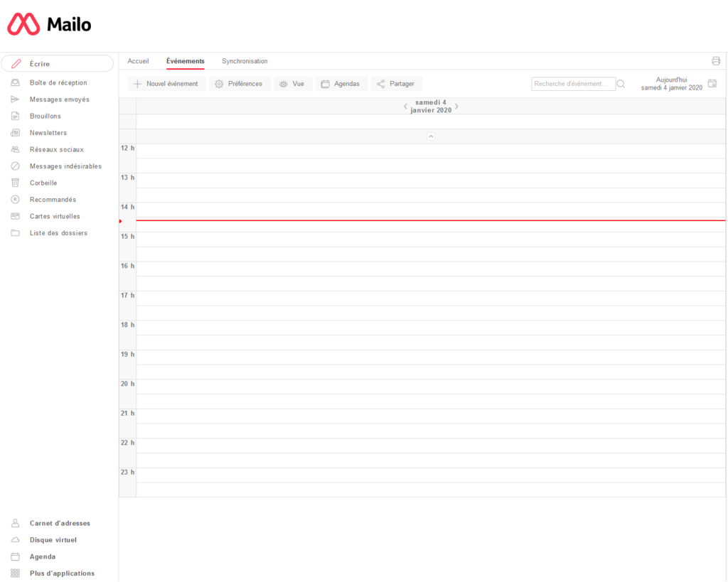Click the printer icon to print calendar
The height and width of the screenshot is (582, 728).
(x=716, y=61)
